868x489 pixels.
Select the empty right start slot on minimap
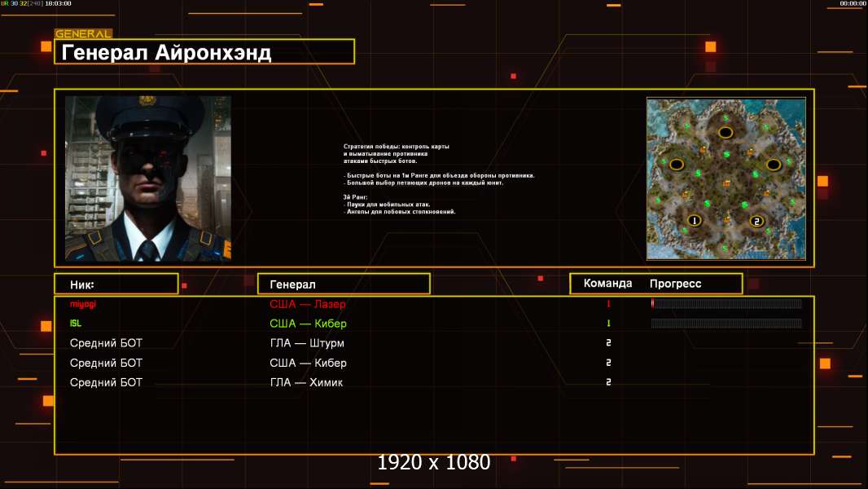pyautogui.click(x=774, y=165)
